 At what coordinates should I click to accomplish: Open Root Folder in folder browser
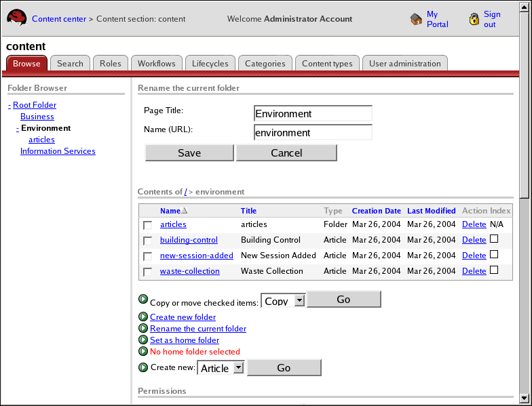pyautogui.click(x=35, y=105)
